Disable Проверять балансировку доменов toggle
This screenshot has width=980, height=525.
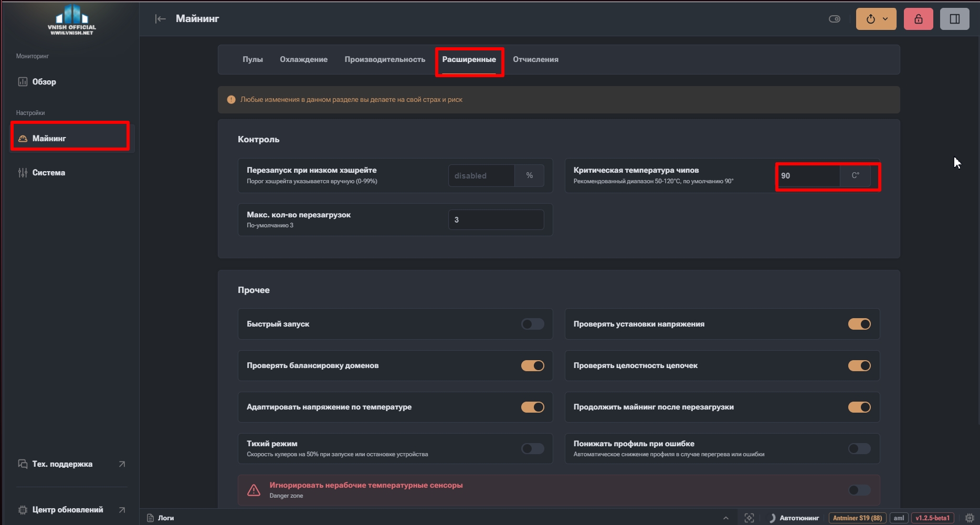pyautogui.click(x=532, y=365)
